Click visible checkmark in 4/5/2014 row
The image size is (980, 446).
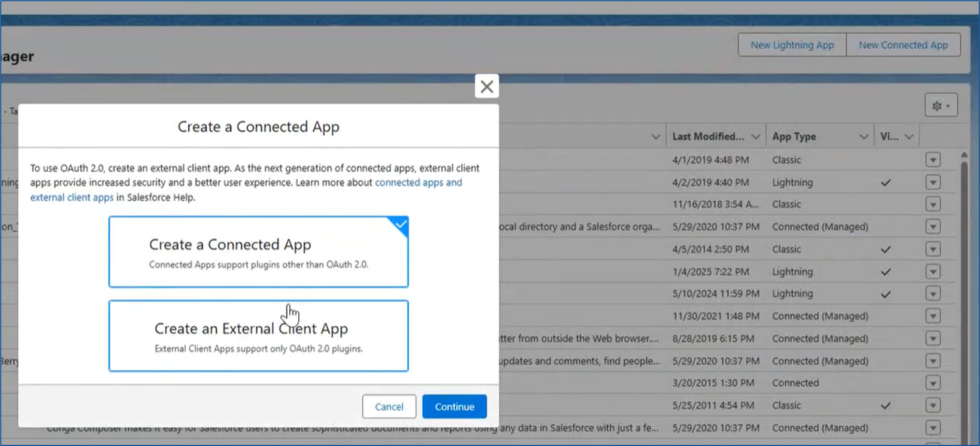(886, 249)
